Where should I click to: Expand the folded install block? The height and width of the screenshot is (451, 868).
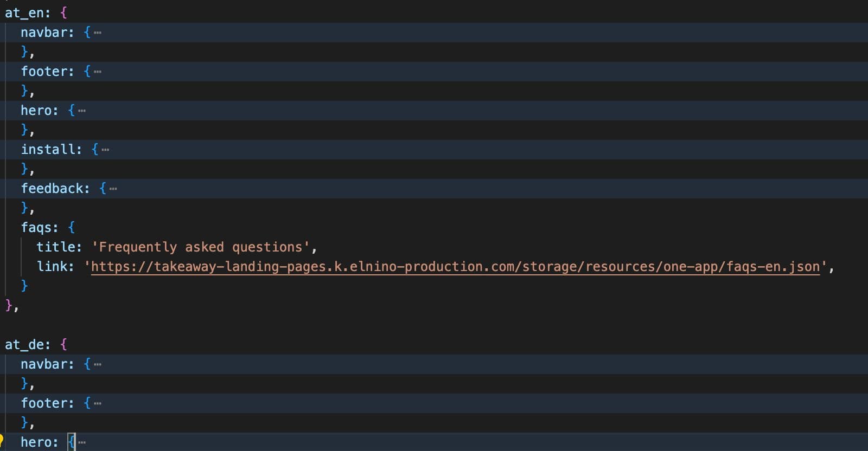pos(105,150)
